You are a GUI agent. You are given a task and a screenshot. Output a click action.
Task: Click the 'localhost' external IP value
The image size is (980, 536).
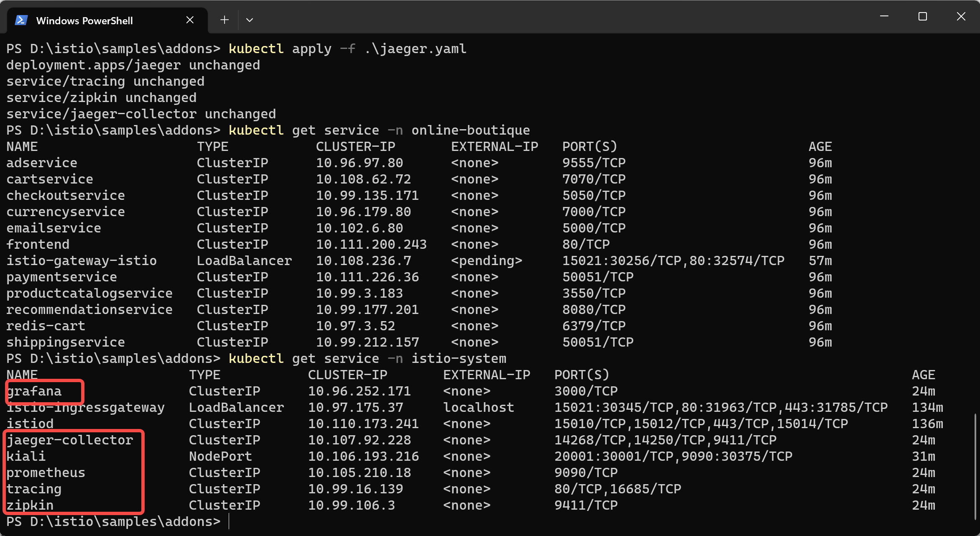click(479, 408)
